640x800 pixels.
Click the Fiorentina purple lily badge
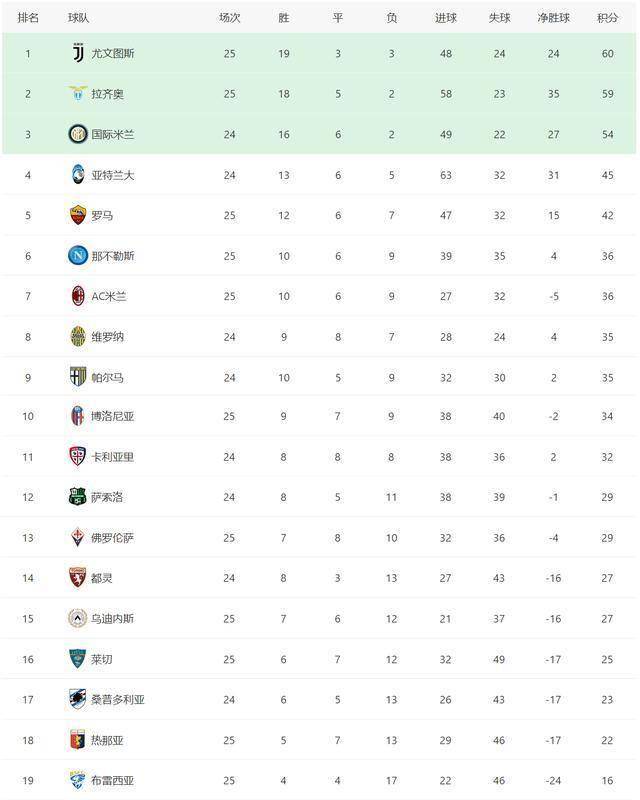[78, 537]
